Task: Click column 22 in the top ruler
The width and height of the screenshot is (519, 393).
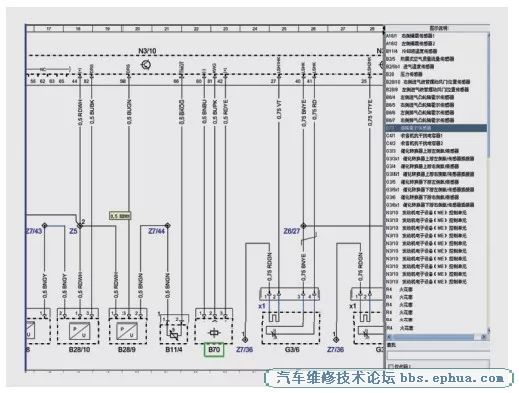Action: 196,29
